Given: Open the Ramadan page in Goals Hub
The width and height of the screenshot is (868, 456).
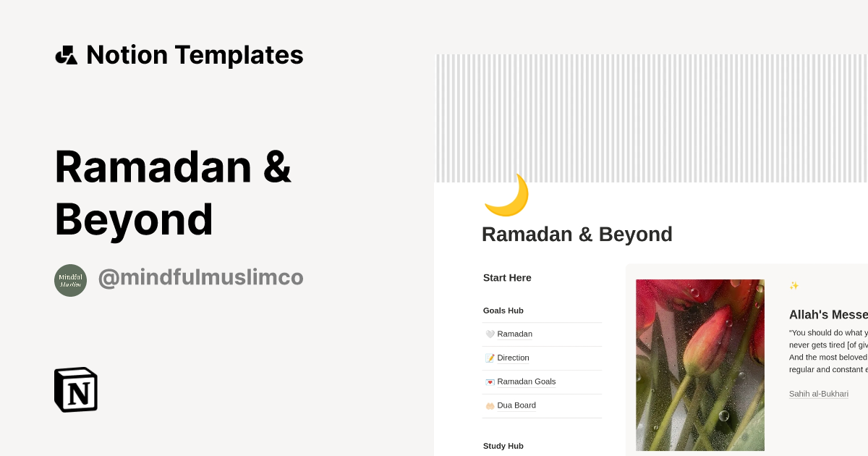Looking at the screenshot, I should coord(514,334).
